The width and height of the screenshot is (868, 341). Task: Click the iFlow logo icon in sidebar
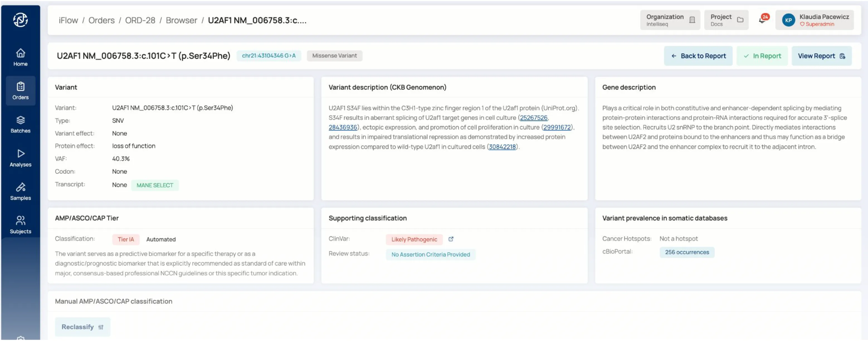point(21,20)
